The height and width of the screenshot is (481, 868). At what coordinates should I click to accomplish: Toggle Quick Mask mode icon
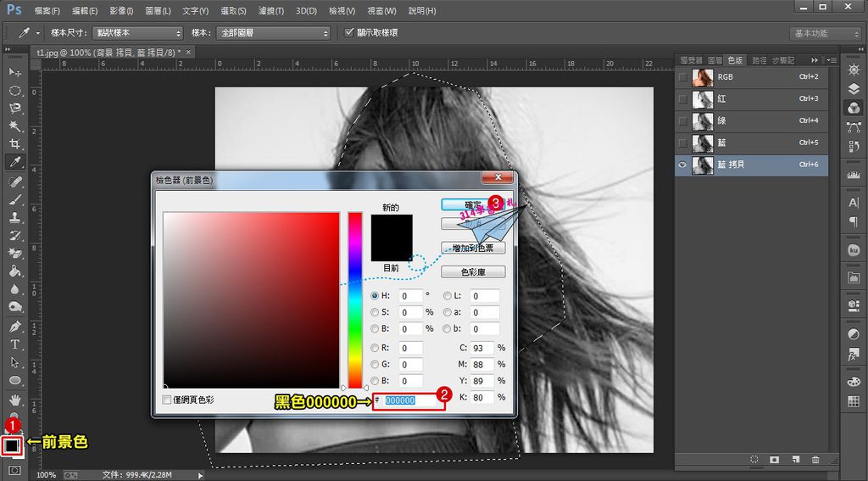coord(14,471)
